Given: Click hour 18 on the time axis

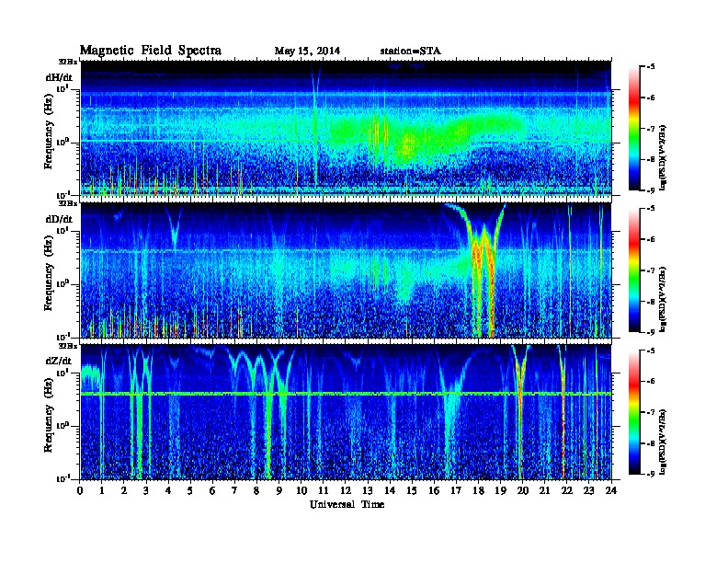Looking at the screenshot, I should [x=478, y=491].
